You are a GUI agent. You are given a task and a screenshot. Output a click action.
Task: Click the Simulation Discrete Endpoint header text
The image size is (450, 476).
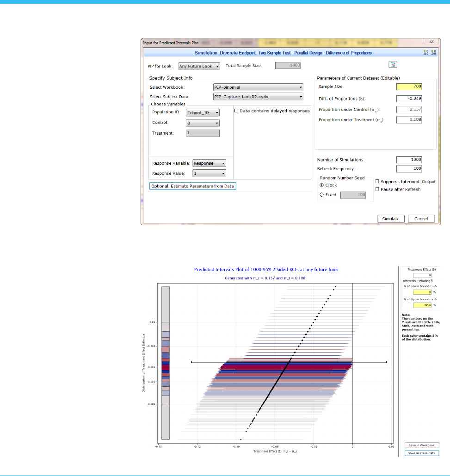click(283, 53)
